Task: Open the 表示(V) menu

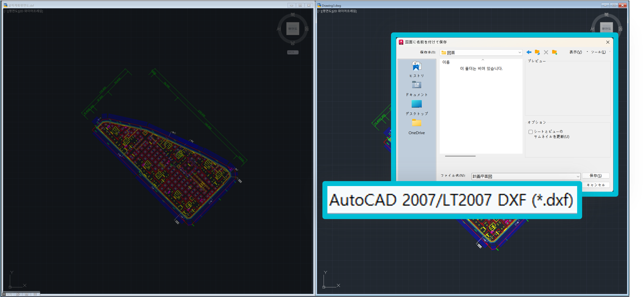Action: tap(575, 52)
